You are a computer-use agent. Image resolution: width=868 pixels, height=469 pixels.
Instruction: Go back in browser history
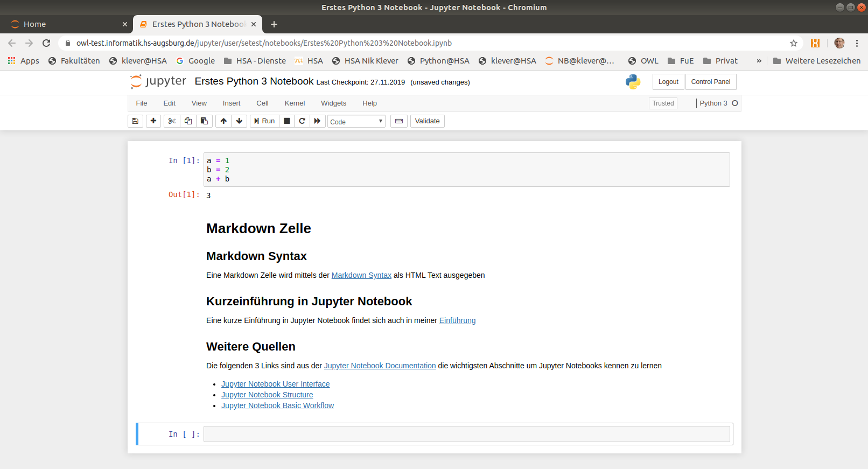pyautogui.click(x=12, y=43)
